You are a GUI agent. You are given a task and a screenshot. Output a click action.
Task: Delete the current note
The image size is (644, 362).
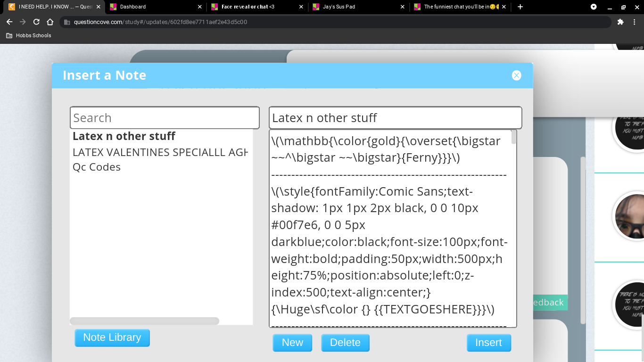(345, 343)
